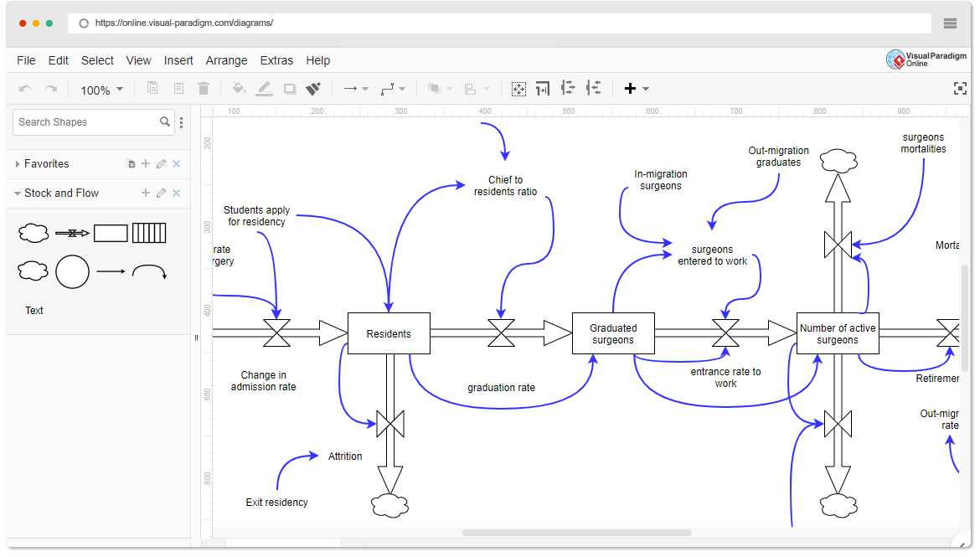Select the flow valve shape in the palette
Screen dimensions: 980x557
click(x=72, y=233)
